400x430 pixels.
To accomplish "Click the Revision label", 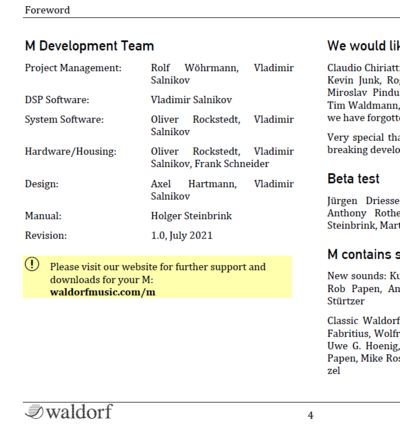I will (x=46, y=236).
